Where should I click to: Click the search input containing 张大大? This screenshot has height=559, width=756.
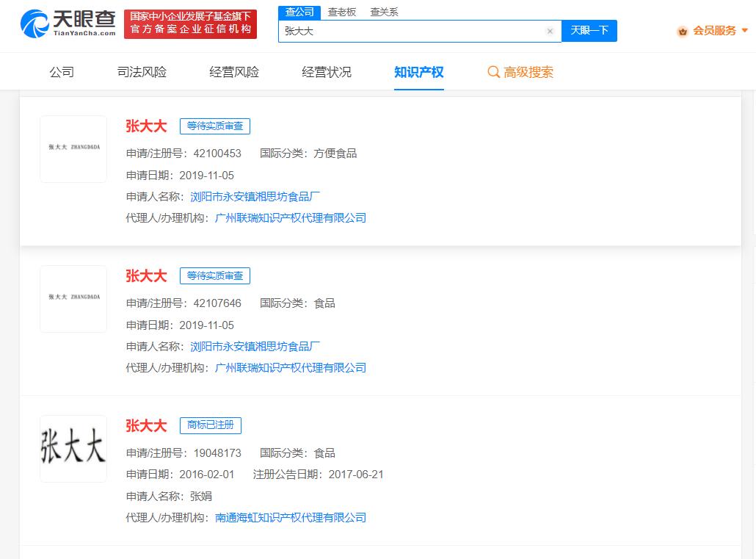coord(411,31)
